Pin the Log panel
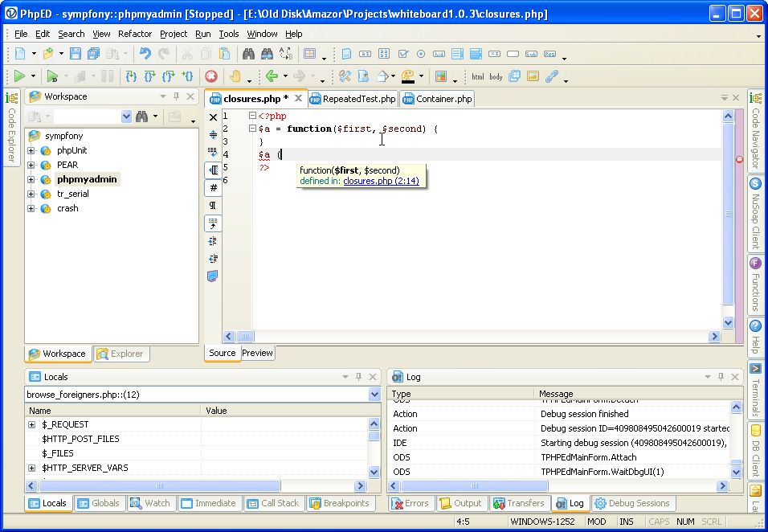The width and height of the screenshot is (768, 532). point(721,377)
